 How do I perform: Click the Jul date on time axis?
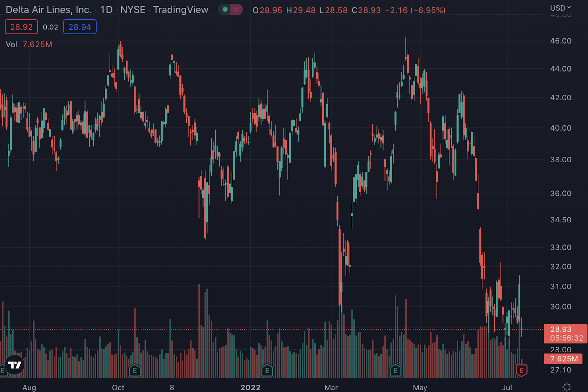coord(507,387)
